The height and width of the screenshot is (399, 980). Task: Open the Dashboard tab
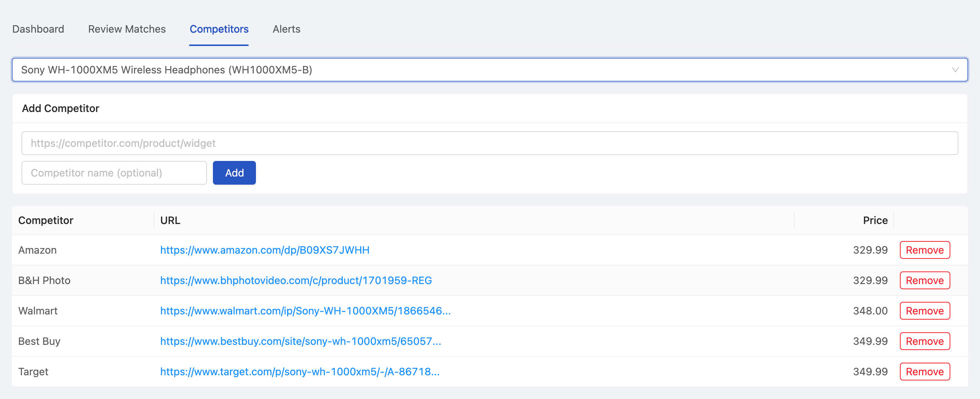38,29
